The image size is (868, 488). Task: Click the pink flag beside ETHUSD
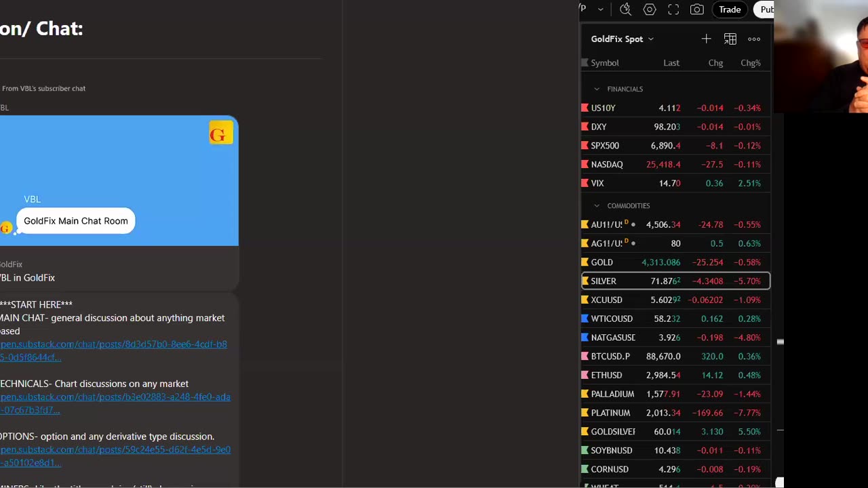585,375
